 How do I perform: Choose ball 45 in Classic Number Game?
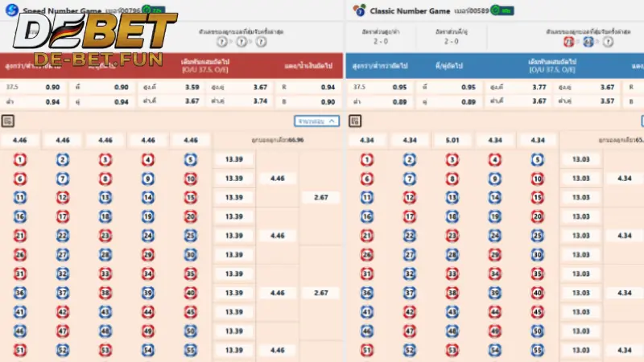538,312
